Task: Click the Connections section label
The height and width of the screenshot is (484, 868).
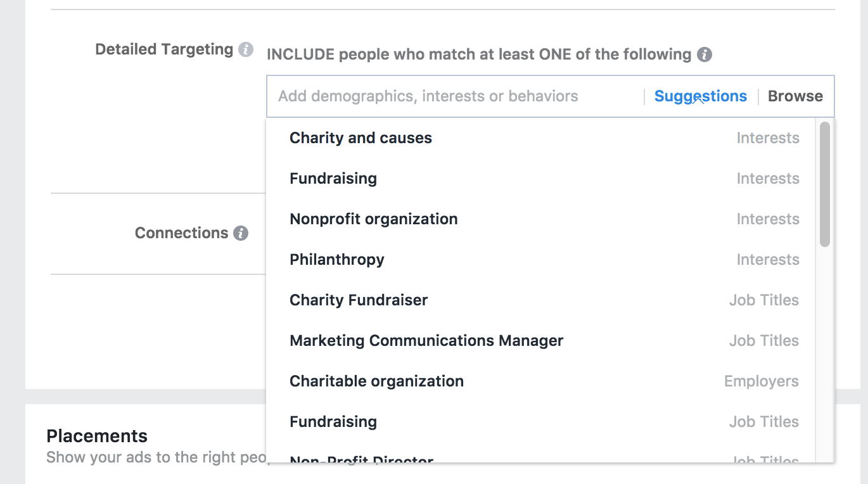Action: tap(181, 233)
